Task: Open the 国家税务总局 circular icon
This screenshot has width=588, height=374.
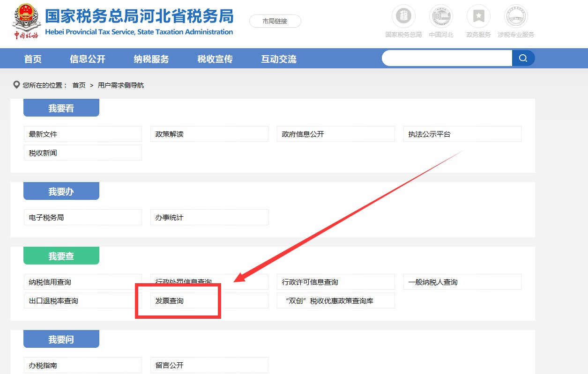Action: click(403, 17)
